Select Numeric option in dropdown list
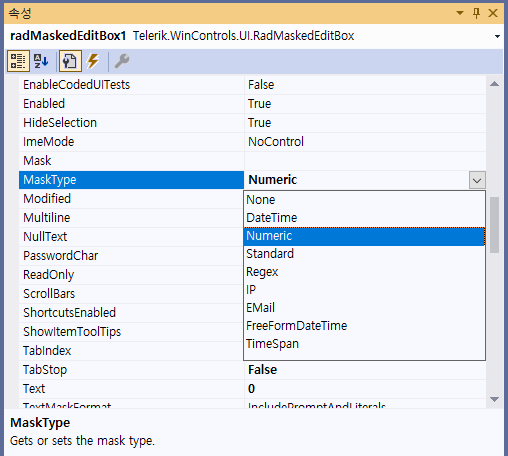 point(364,236)
